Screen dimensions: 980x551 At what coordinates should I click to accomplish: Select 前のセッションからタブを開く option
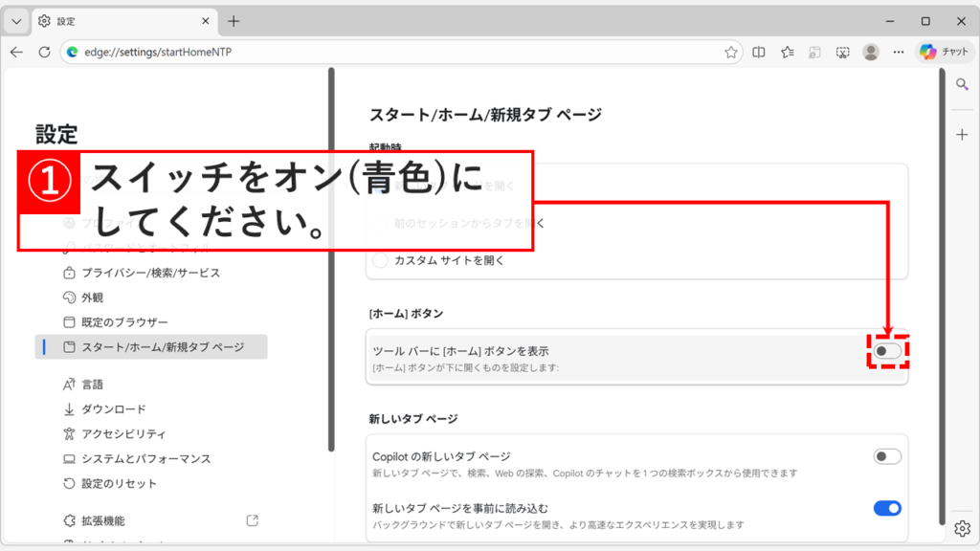tap(380, 223)
